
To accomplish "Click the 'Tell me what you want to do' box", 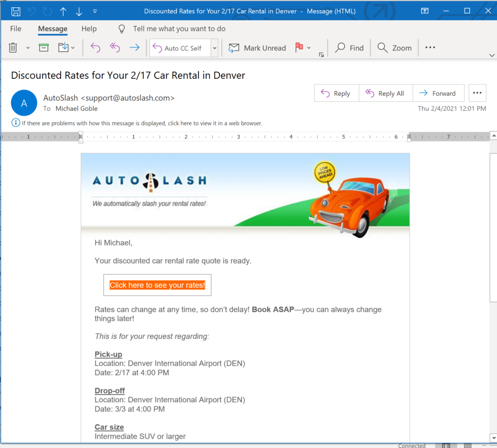I will (179, 29).
